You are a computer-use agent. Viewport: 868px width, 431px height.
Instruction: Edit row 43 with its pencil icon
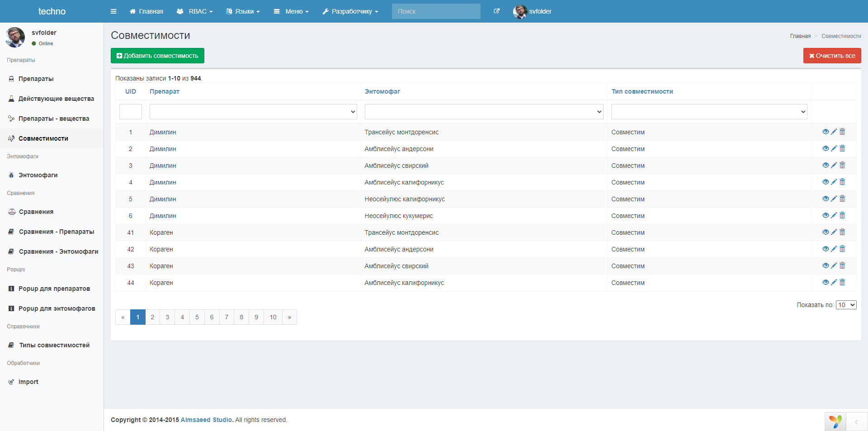pos(834,266)
